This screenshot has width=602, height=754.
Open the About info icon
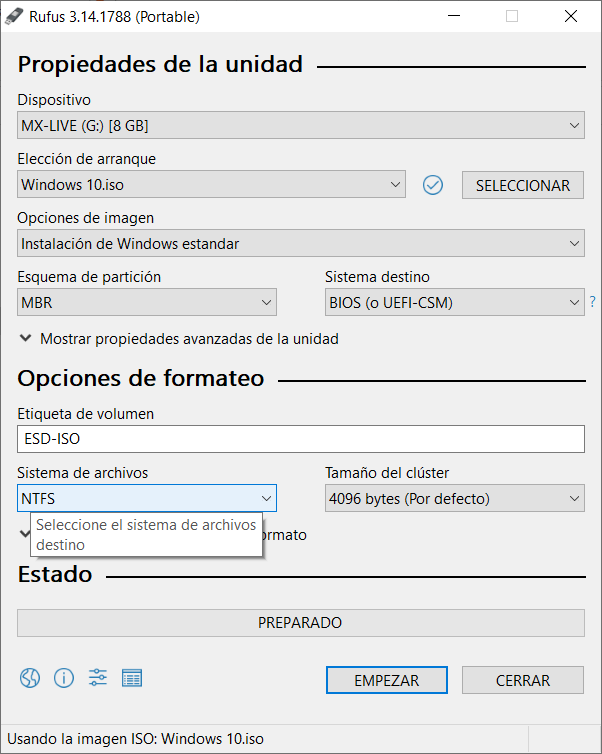pyautogui.click(x=64, y=679)
